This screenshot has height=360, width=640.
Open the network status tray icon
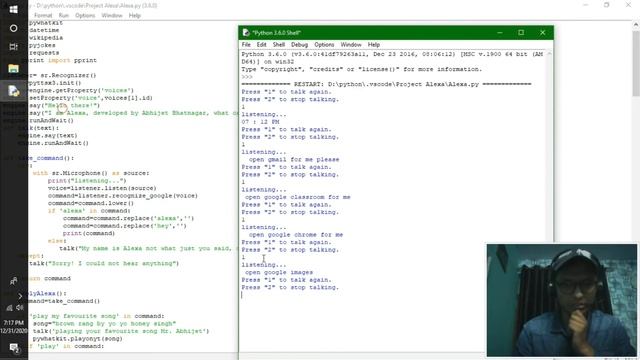[x=9, y=308]
